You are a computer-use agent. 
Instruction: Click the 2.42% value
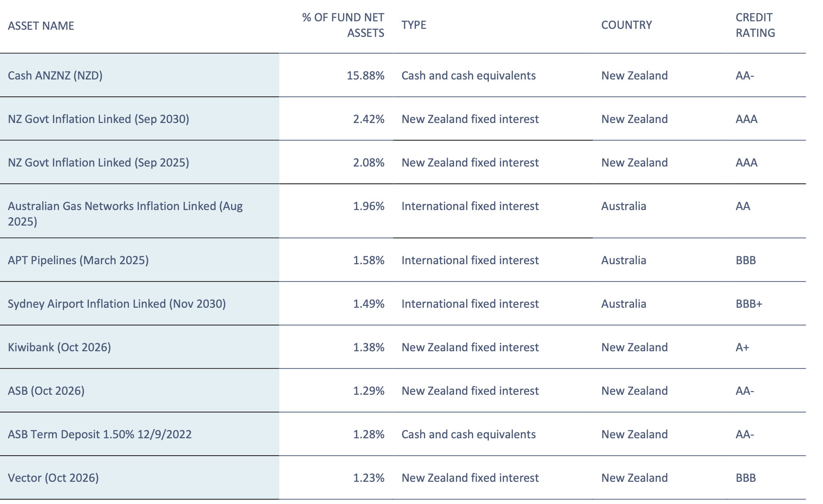[369, 119]
